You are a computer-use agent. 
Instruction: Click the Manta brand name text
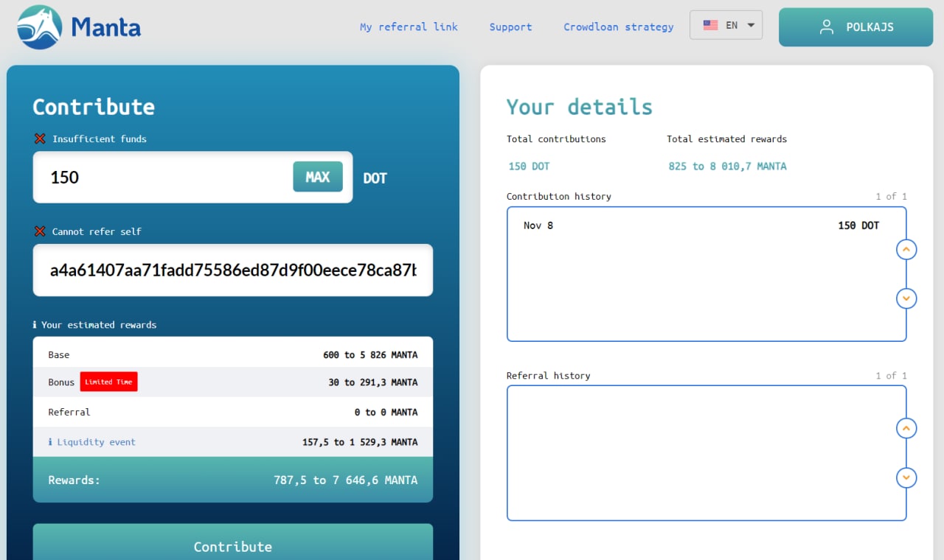(106, 27)
